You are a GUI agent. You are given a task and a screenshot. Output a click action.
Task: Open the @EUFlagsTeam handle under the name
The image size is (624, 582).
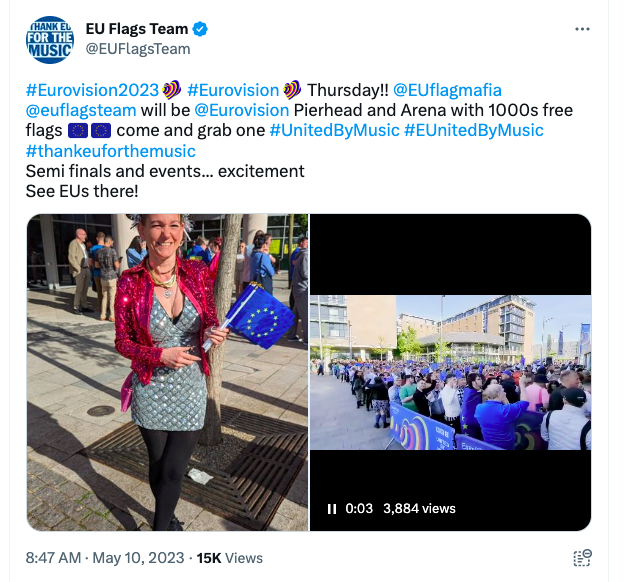(138, 49)
